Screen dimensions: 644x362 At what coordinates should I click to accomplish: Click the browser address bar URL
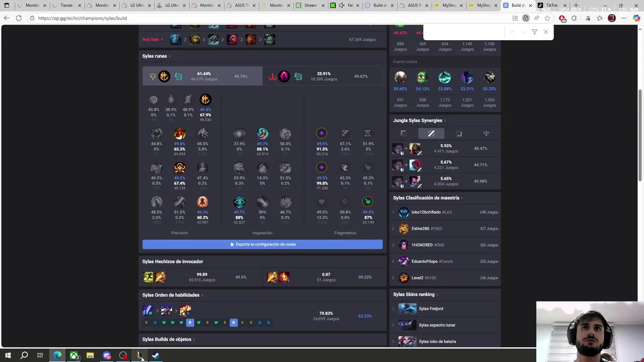(x=83, y=18)
